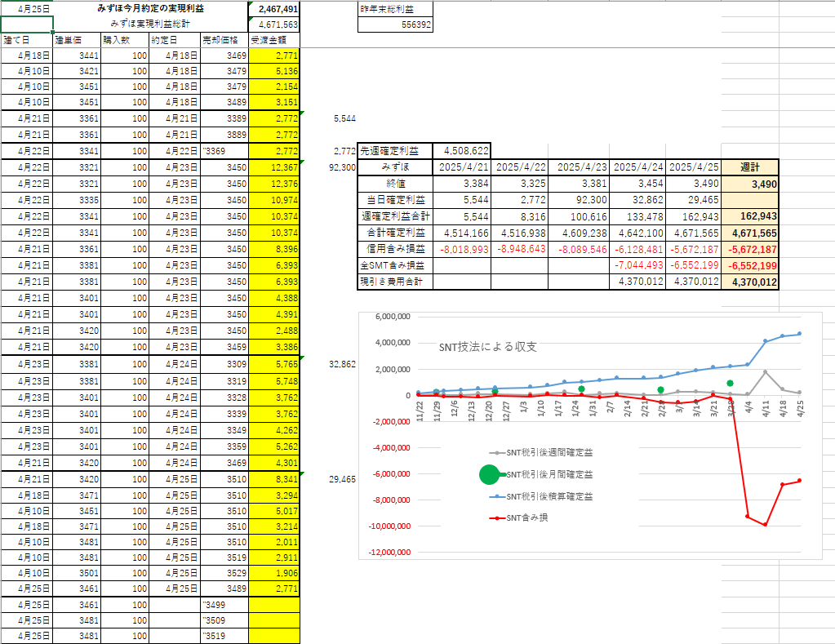Select the orange 週計 header cell
Image resolution: width=835 pixels, height=644 pixels.
[750, 167]
